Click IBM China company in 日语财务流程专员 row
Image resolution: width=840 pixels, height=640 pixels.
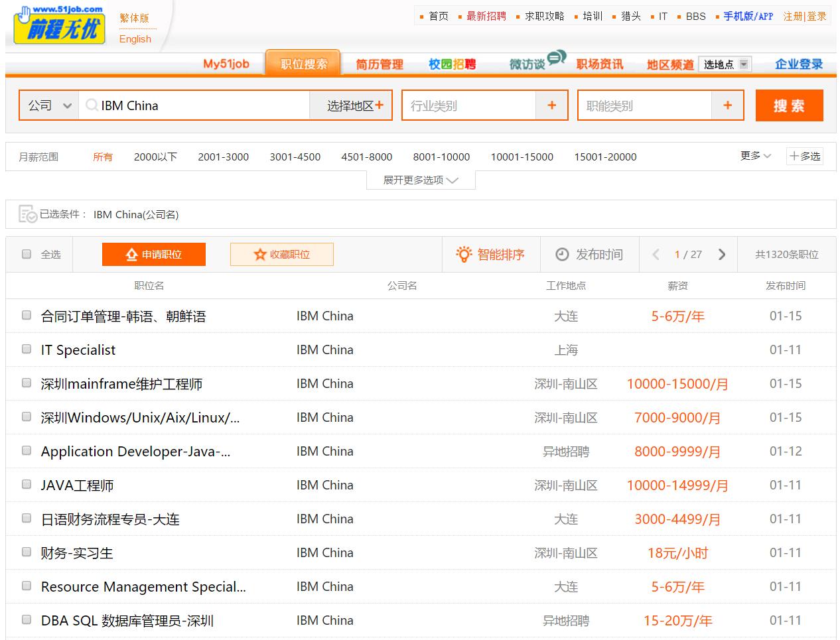[x=324, y=519]
